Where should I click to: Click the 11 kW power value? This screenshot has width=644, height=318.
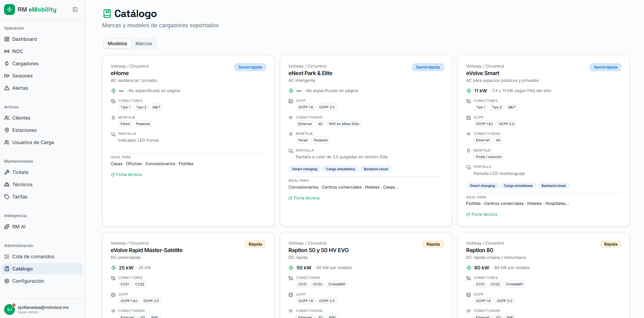481,91
